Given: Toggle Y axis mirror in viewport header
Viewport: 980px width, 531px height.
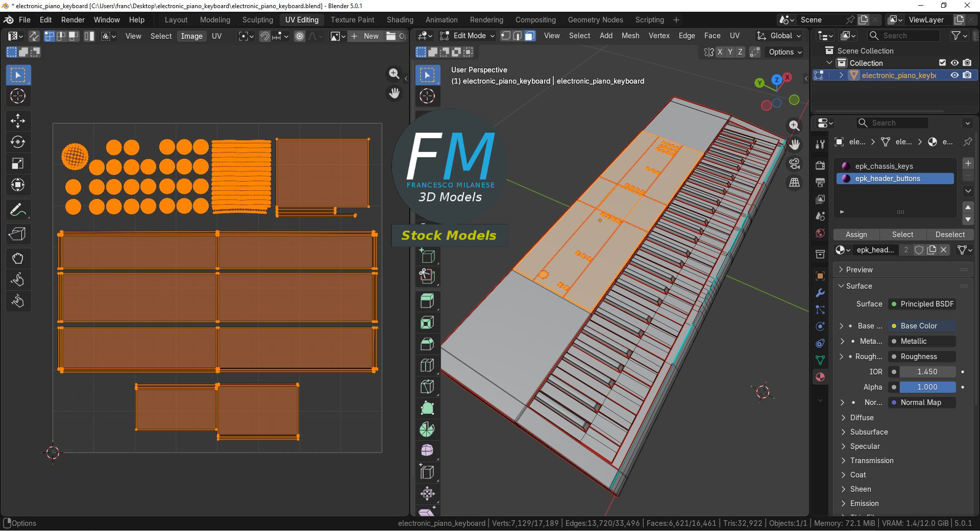Looking at the screenshot, I should 730,52.
